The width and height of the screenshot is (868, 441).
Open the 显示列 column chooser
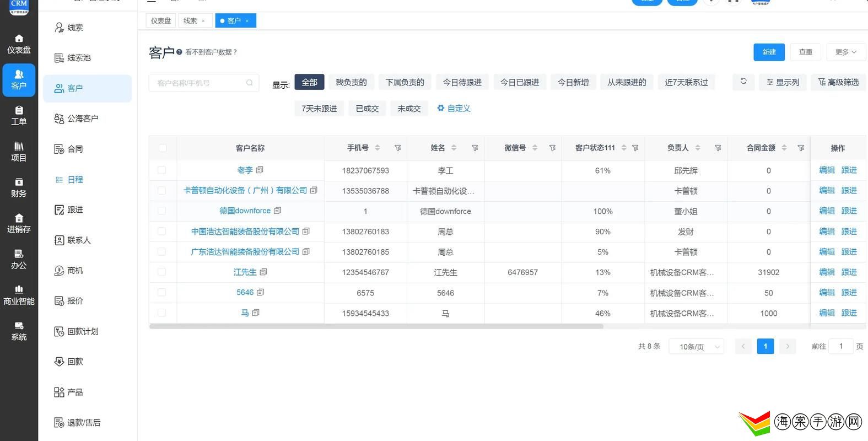coord(783,82)
